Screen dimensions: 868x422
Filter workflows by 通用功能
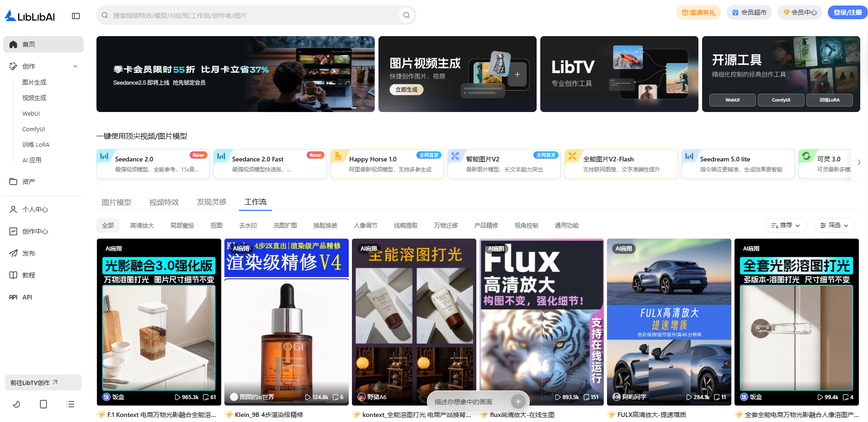pos(567,225)
